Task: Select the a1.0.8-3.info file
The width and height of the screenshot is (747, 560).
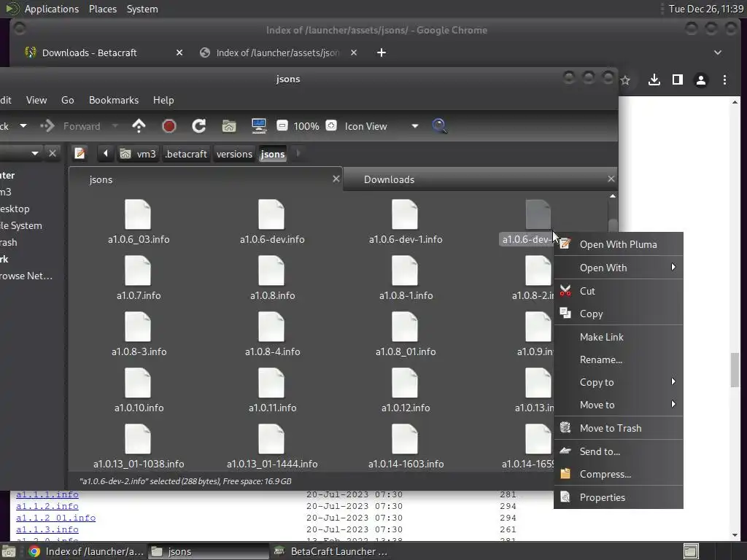Action: pyautogui.click(x=139, y=334)
